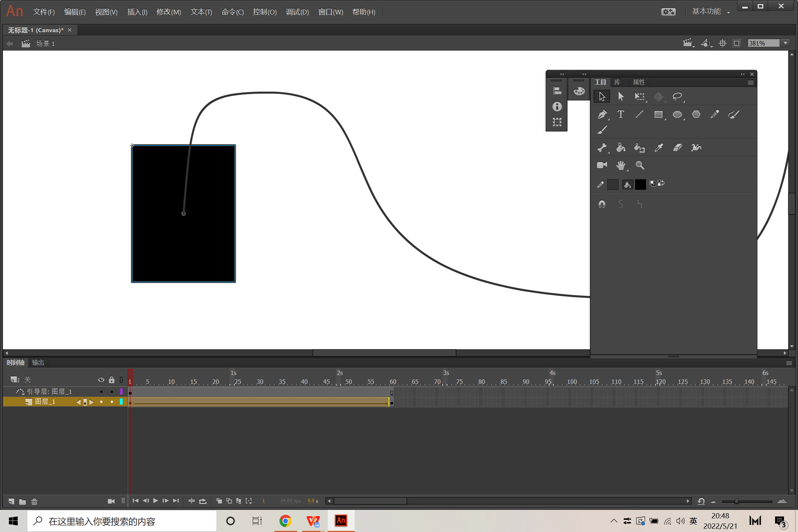The image size is (798, 532).
Task: Click the Windows search box
Action: 122,521
